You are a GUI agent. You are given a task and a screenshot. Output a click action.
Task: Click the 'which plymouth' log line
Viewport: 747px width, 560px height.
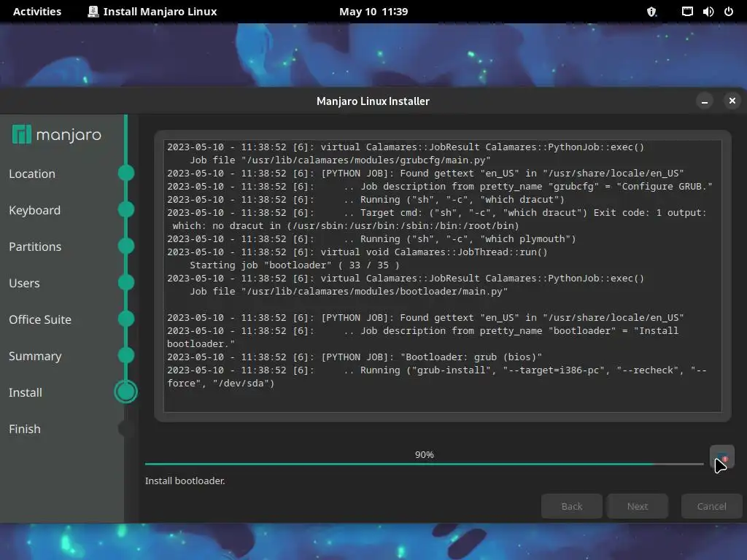[x=371, y=239]
